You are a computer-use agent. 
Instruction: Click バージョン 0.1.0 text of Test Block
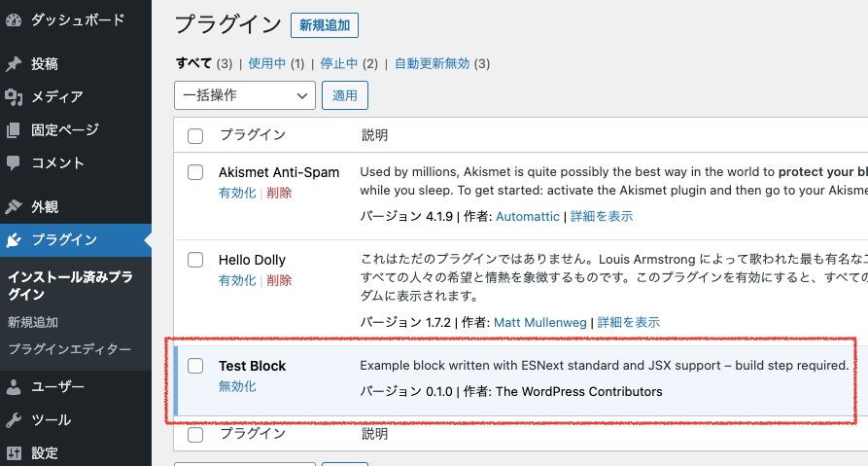(x=406, y=392)
